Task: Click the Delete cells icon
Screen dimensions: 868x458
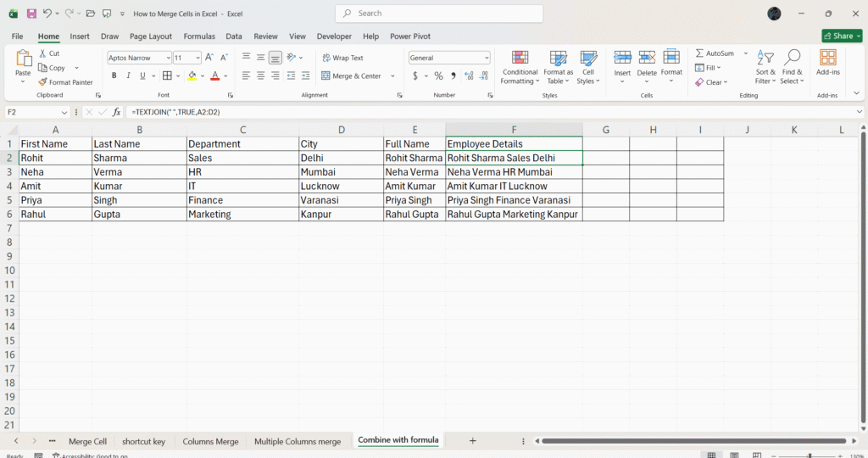Action: [x=647, y=57]
